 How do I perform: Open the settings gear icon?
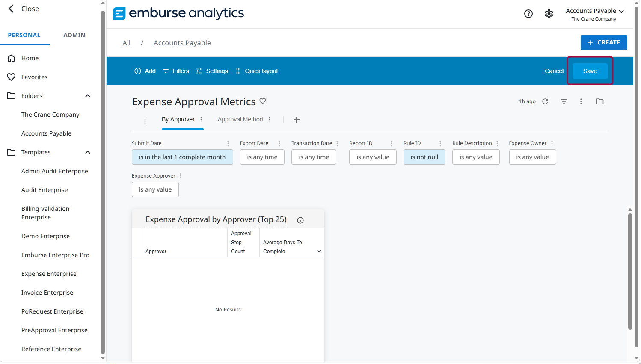(549, 14)
